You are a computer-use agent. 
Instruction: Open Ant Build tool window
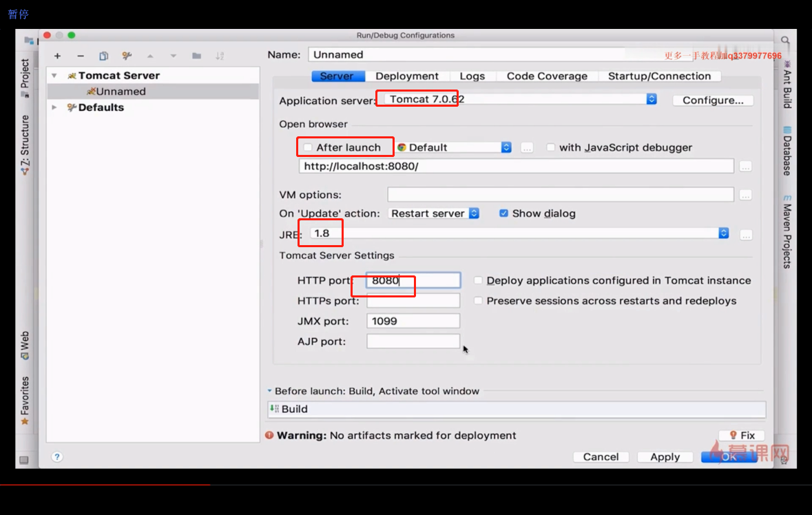point(787,85)
